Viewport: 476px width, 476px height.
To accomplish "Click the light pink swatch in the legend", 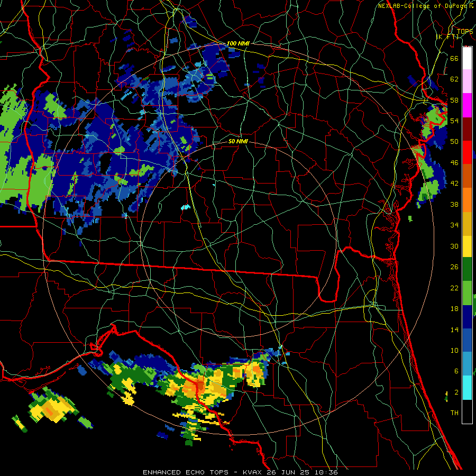I will 467,81.
